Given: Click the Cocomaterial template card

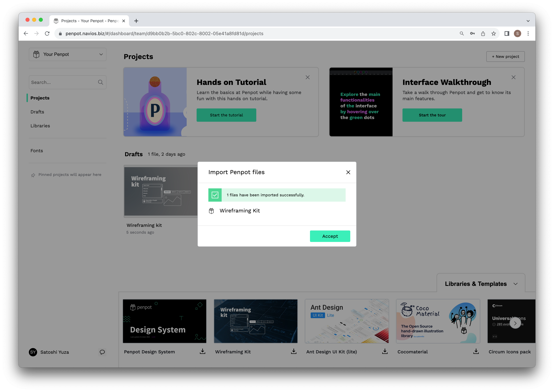Looking at the screenshot, I should pyautogui.click(x=438, y=321).
